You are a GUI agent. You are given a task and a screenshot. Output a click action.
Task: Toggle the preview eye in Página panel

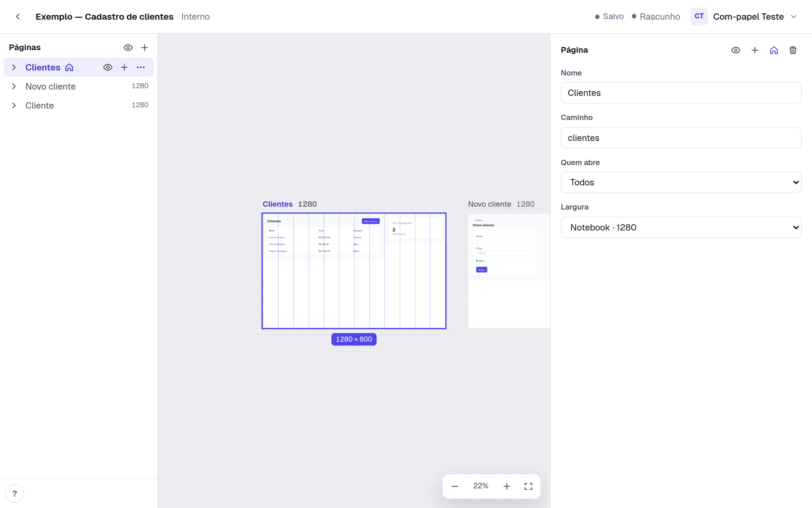tap(736, 50)
